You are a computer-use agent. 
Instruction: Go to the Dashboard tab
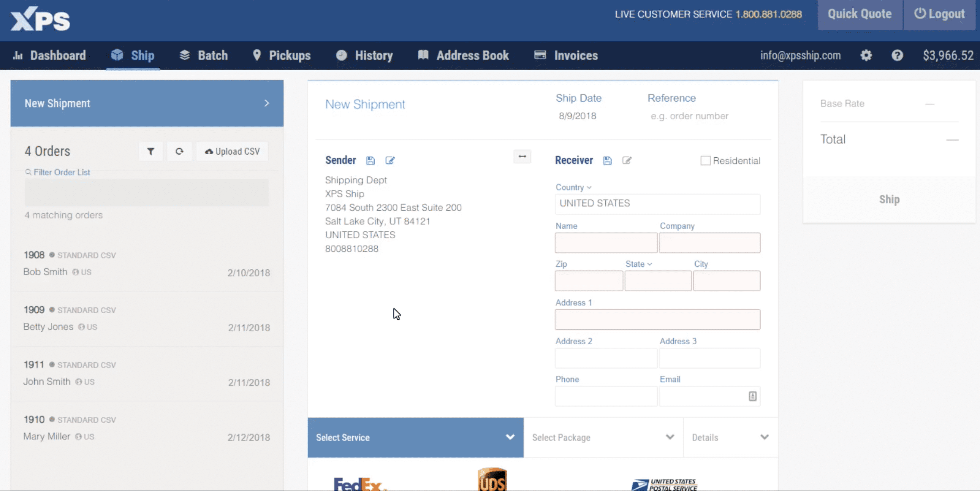click(x=50, y=56)
